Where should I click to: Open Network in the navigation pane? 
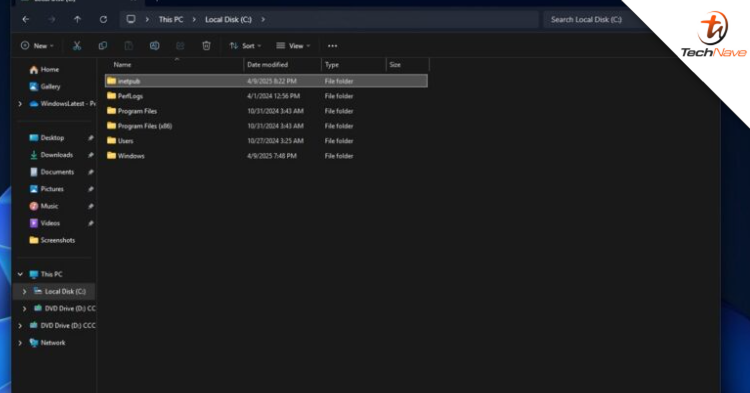tap(47, 343)
